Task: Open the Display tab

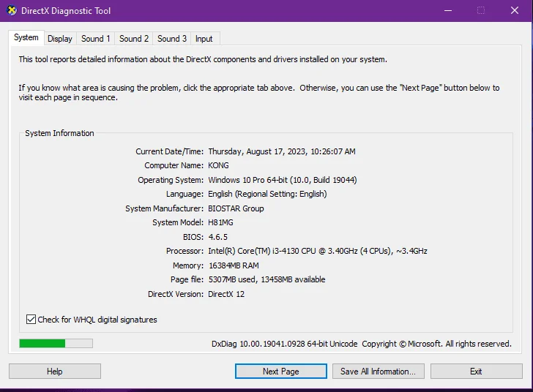Action: click(x=60, y=39)
